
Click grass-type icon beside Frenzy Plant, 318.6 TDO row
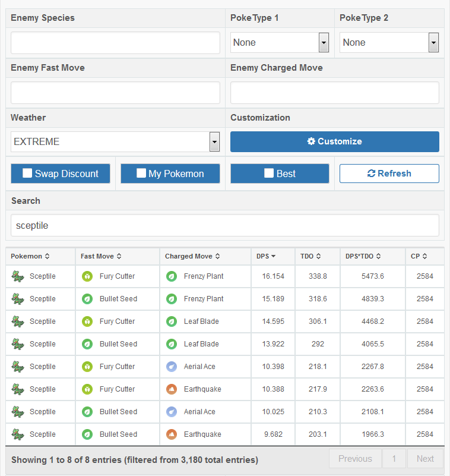(172, 299)
